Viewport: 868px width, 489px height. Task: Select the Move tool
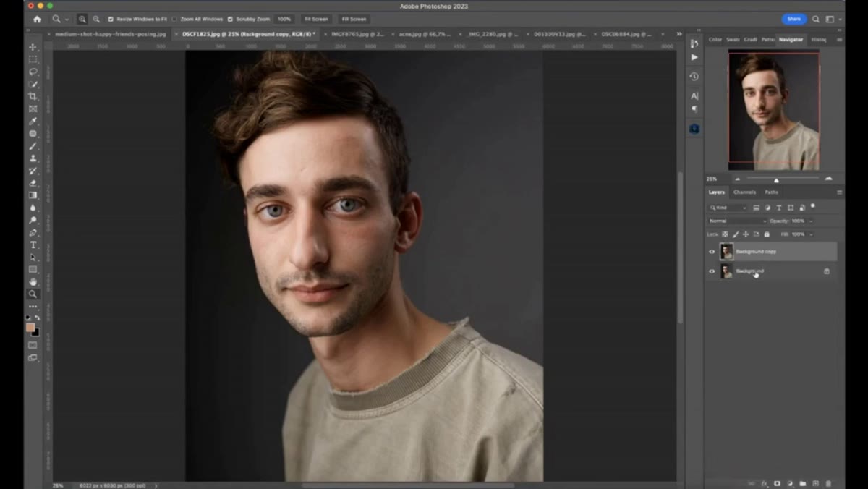pos(33,47)
